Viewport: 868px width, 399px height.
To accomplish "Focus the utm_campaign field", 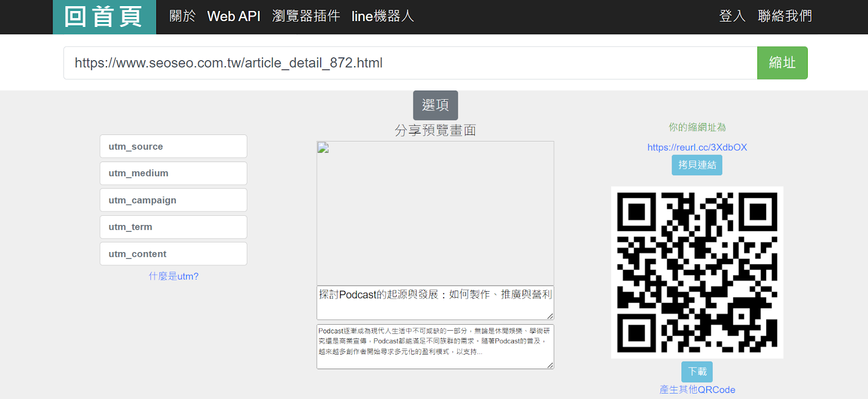I will tap(174, 200).
